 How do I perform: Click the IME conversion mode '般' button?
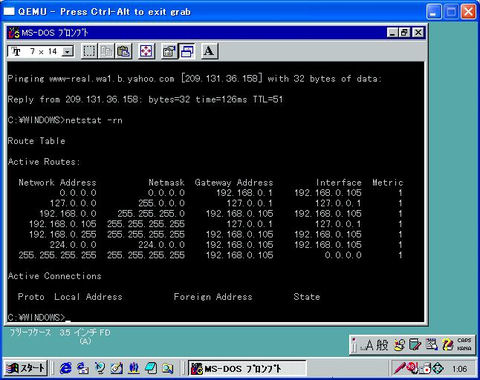point(382,345)
